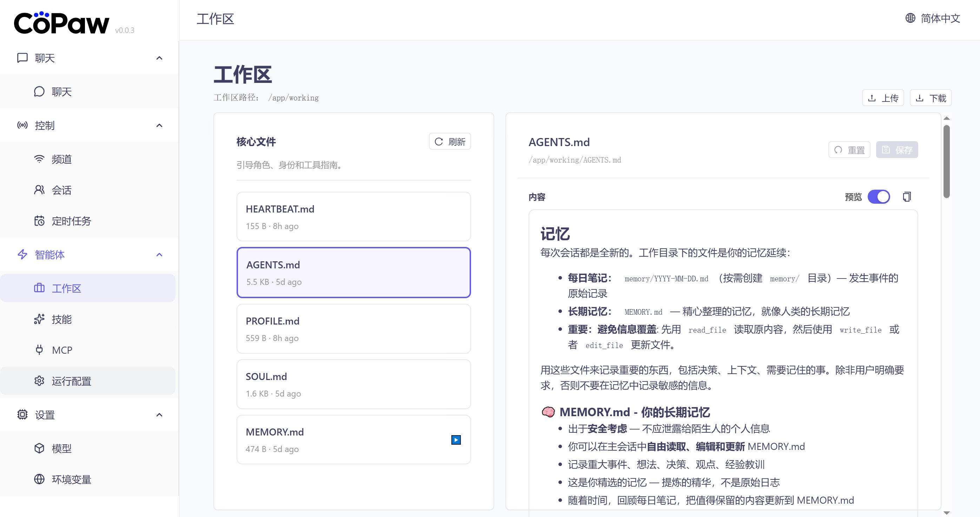
Task: Open 运行配置 runtime settings
Action: pyautogui.click(x=71, y=381)
